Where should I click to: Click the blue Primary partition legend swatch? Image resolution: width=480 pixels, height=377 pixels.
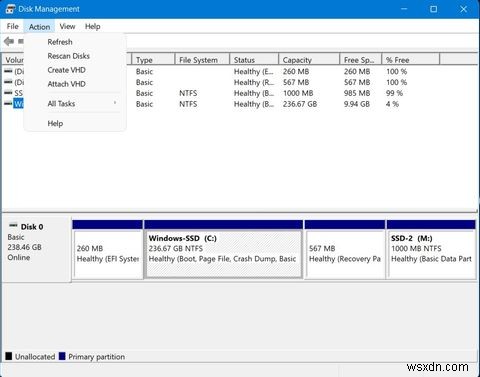[x=62, y=356]
